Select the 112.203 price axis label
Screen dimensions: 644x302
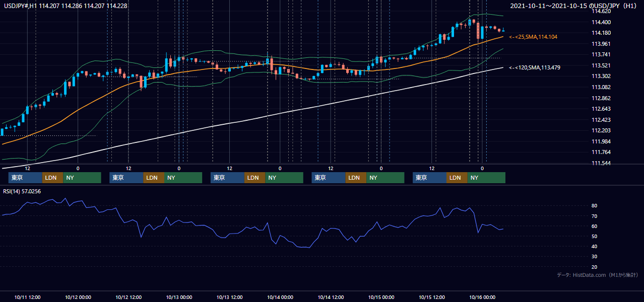(601, 130)
